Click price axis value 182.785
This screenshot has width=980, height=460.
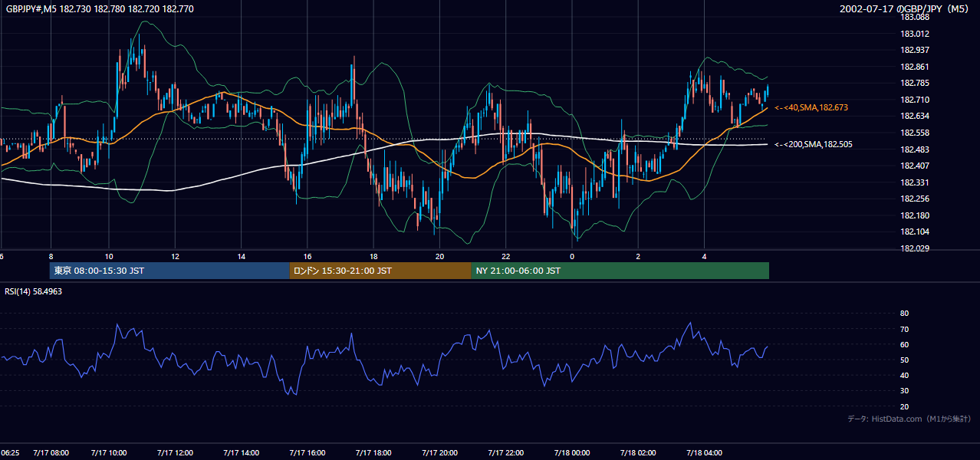click(915, 83)
